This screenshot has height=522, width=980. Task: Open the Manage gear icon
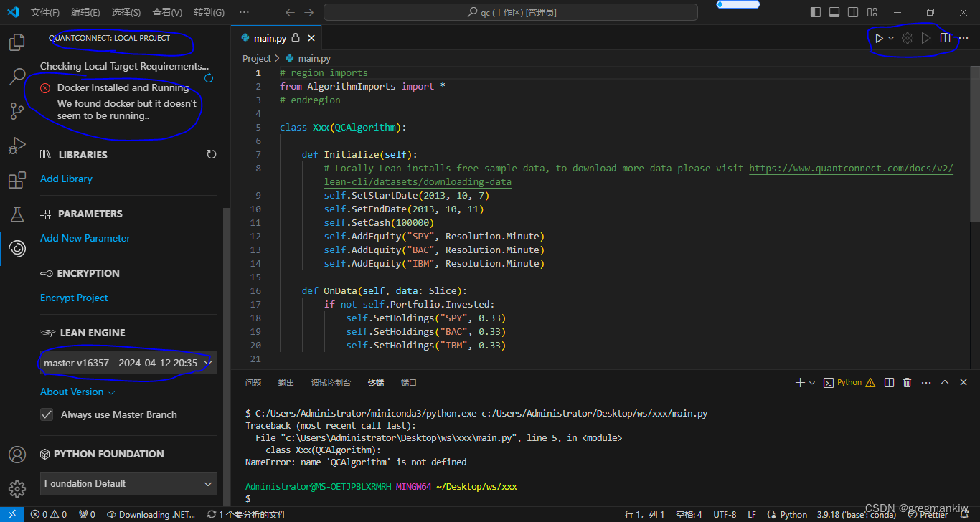point(17,489)
